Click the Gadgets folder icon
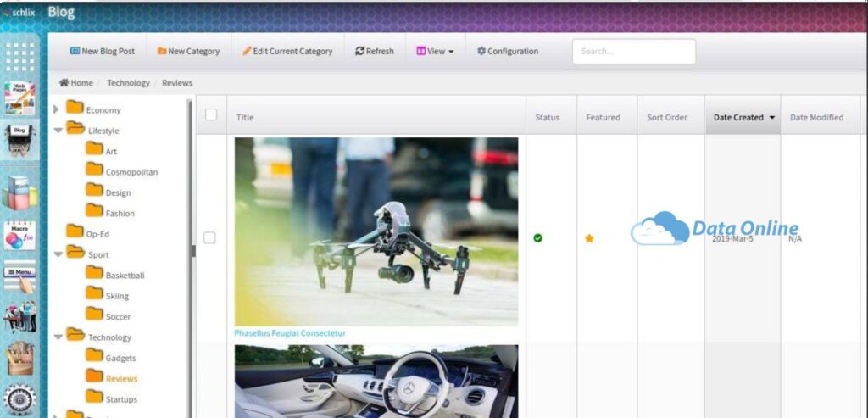 (x=95, y=355)
